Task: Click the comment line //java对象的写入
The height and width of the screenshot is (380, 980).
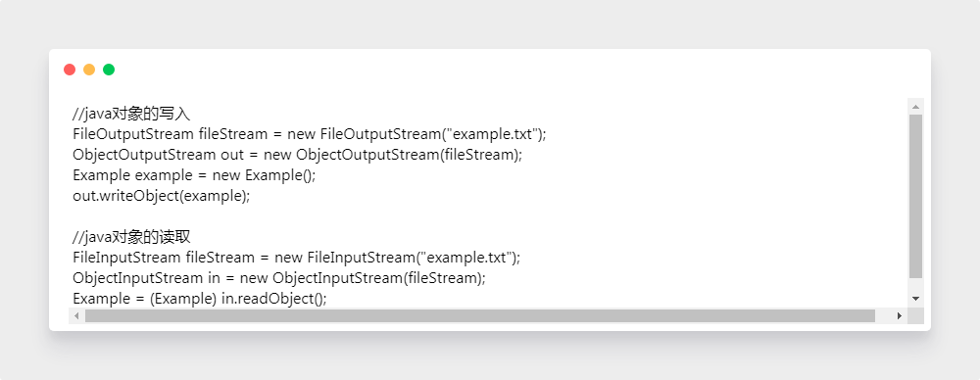Action: (131, 114)
